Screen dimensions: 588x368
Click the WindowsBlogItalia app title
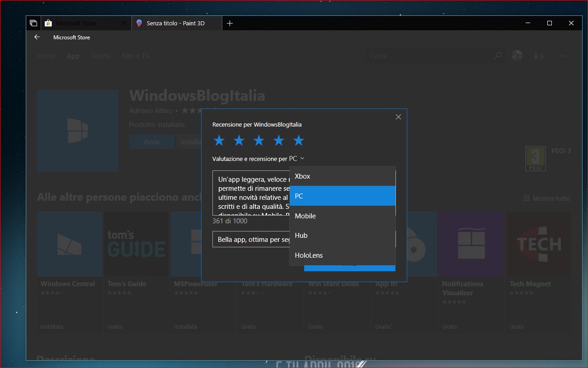[x=197, y=96]
